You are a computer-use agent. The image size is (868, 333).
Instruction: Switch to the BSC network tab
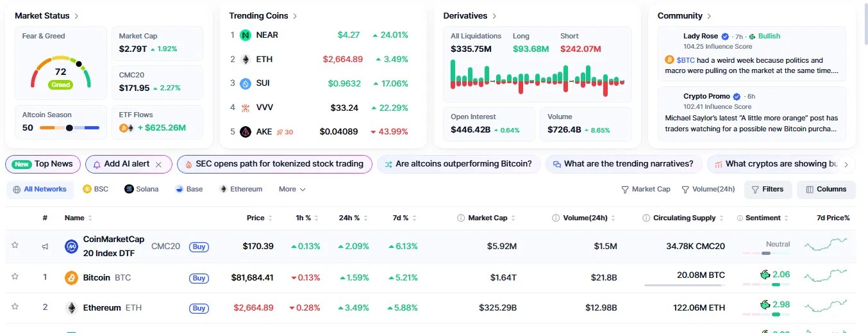coord(96,190)
